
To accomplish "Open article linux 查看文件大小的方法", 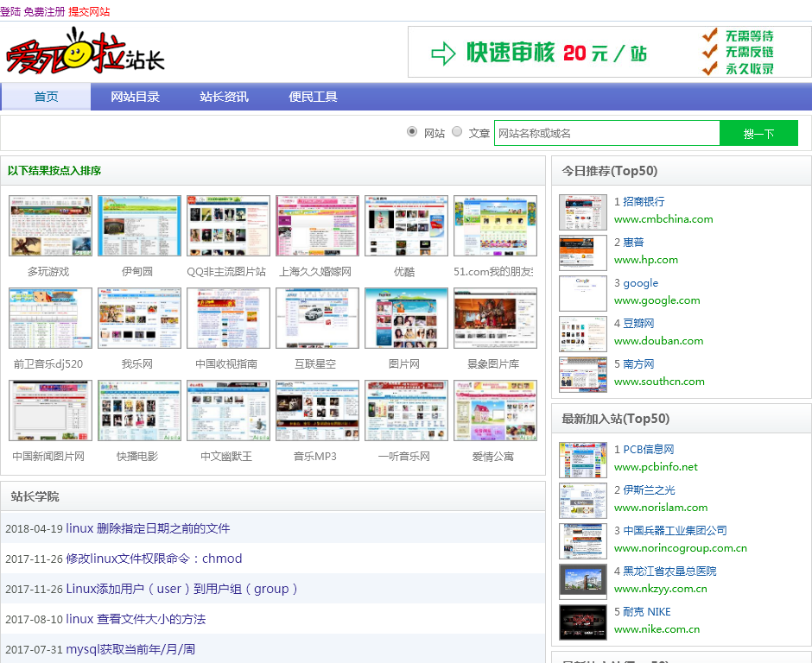I will 136,618.
